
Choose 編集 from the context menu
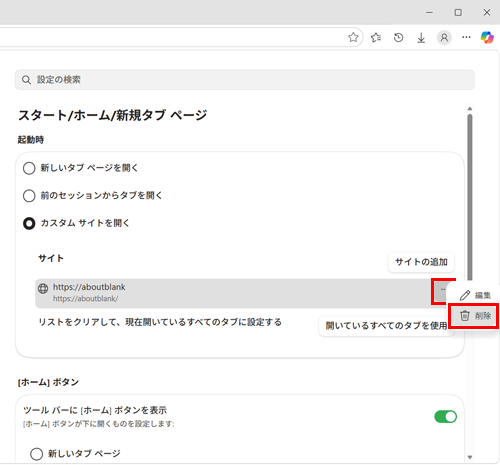[x=475, y=295]
